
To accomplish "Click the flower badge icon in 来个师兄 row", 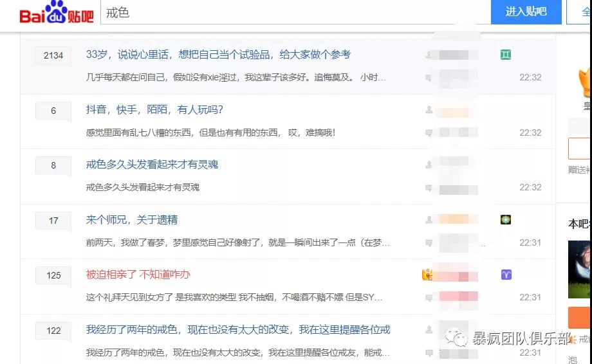I will click(506, 219).
